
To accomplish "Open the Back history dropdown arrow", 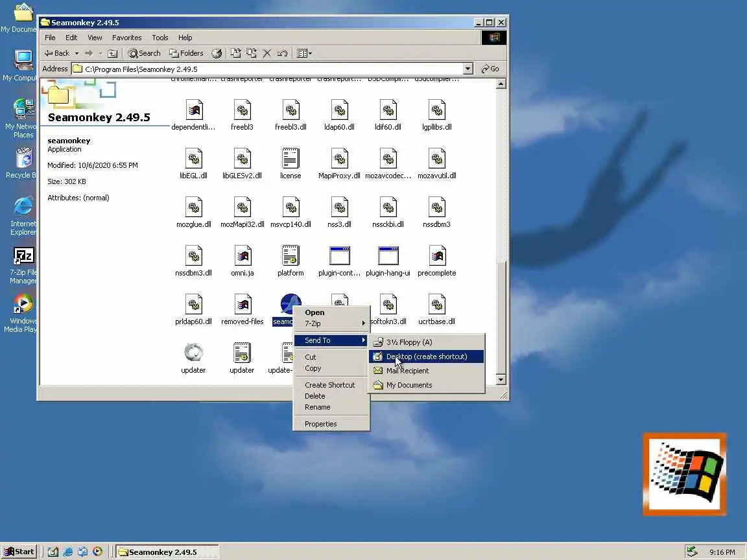I will (77, 53).
